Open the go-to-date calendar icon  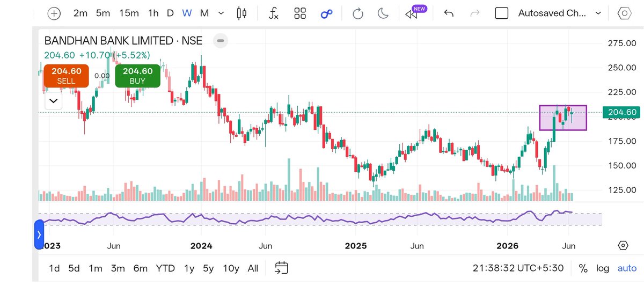click(x=282, y=268)
